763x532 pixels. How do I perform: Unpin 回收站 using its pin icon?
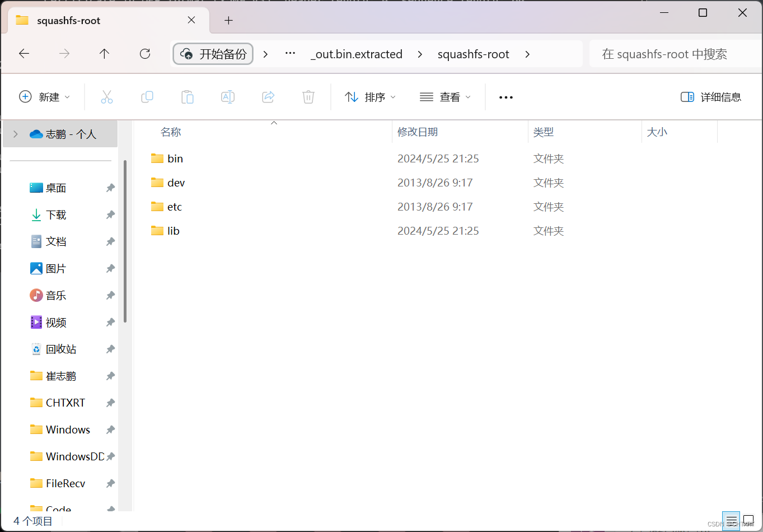point(110,349)
